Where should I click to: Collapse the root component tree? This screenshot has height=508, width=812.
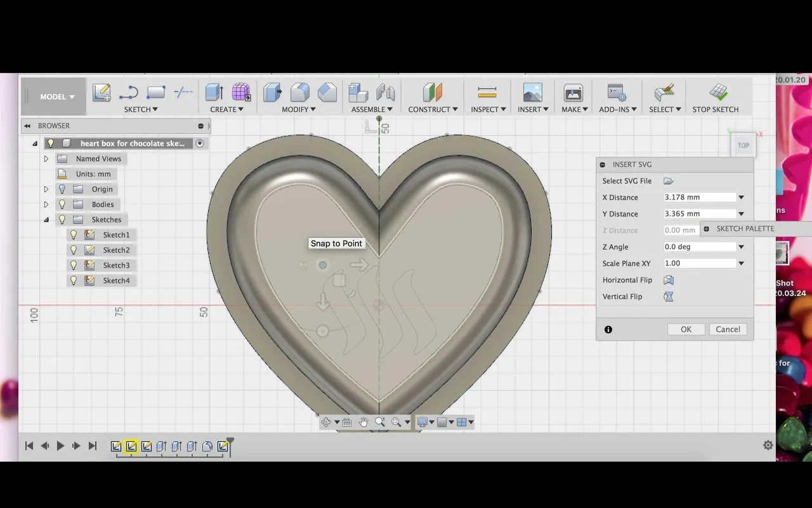coord(35,144)
